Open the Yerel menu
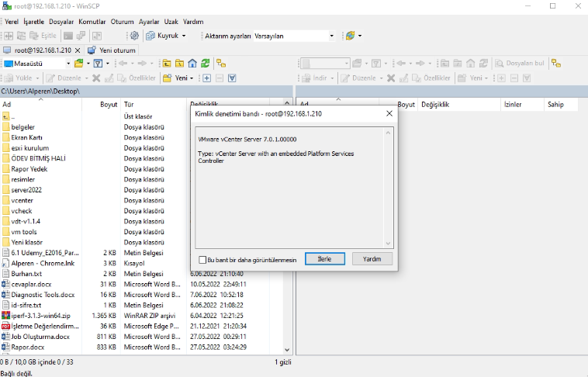The image size is (588, 377). 12,22
